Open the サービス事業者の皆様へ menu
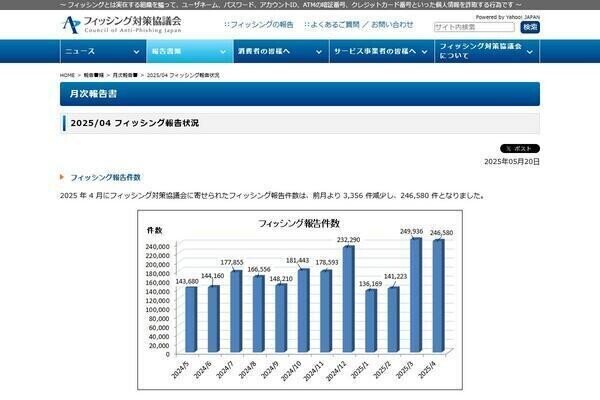 tap(382, 51)
